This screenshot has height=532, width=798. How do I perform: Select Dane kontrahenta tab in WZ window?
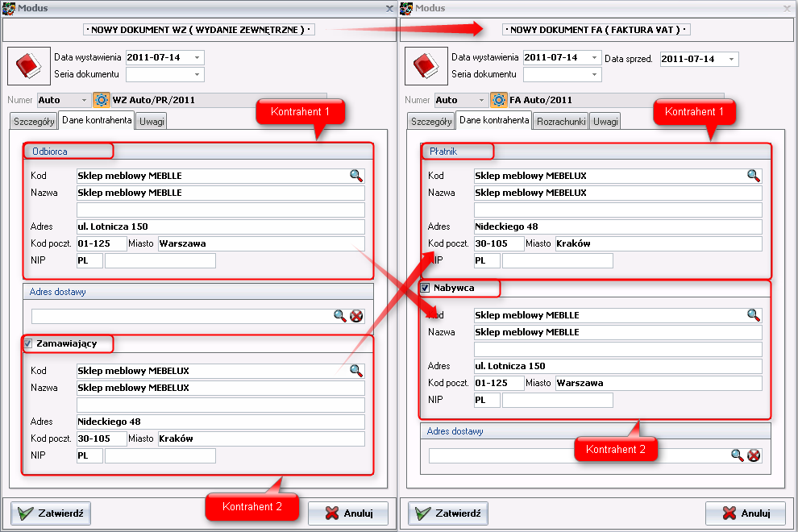[97, 120]
